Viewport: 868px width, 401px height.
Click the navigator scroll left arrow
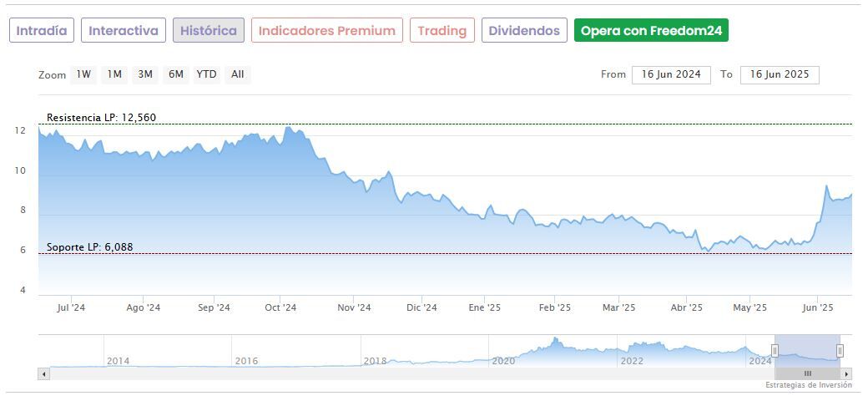[x=44, y=374]
